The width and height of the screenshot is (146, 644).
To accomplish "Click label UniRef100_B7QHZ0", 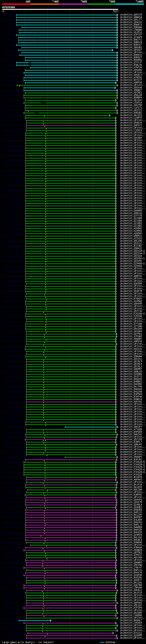I will click(x=131, y=299).
